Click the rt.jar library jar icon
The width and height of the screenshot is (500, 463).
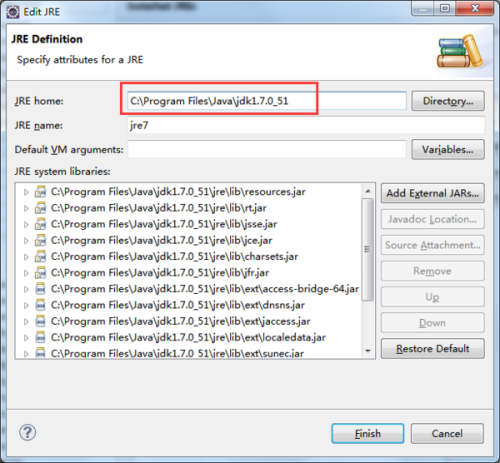40,208
